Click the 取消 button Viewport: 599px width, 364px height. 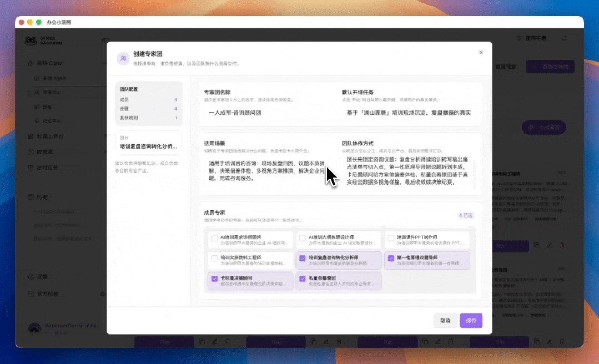(445, 321)
